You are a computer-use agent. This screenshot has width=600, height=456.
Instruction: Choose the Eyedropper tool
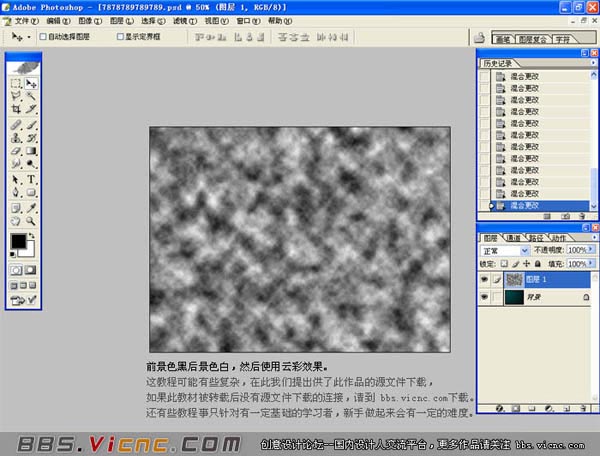[31, 208]
